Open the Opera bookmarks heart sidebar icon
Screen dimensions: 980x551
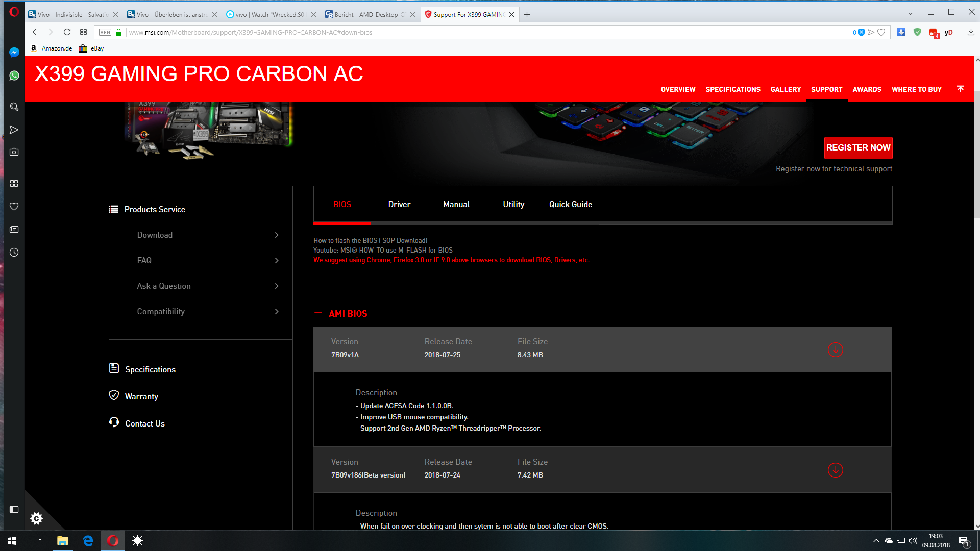tap(14, 207)
